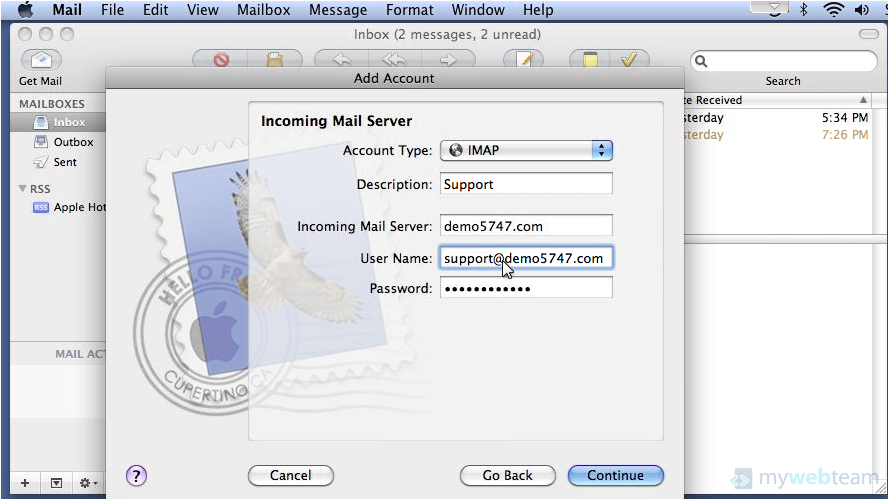
Task: Click the Cancel button
Action: coord(290,475)
